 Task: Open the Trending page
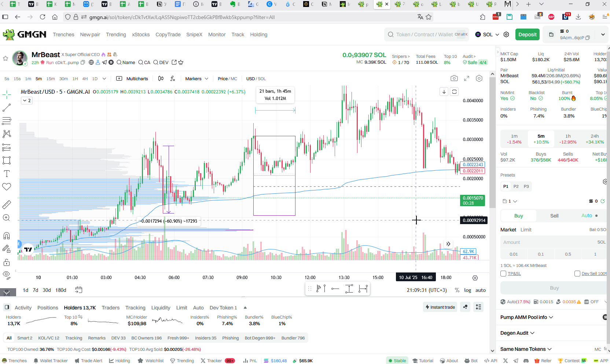116,34
